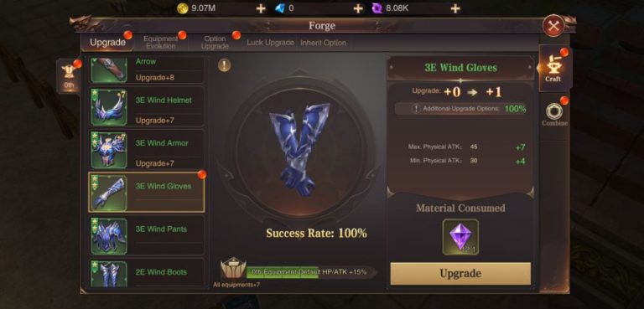Click the equipment bonus crest icon

tap(233, 268)
